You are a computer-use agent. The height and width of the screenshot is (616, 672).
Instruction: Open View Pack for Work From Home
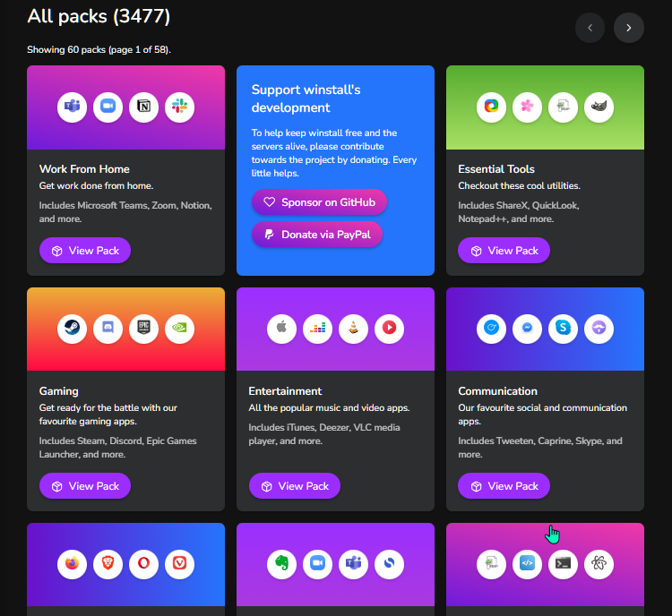85,251
